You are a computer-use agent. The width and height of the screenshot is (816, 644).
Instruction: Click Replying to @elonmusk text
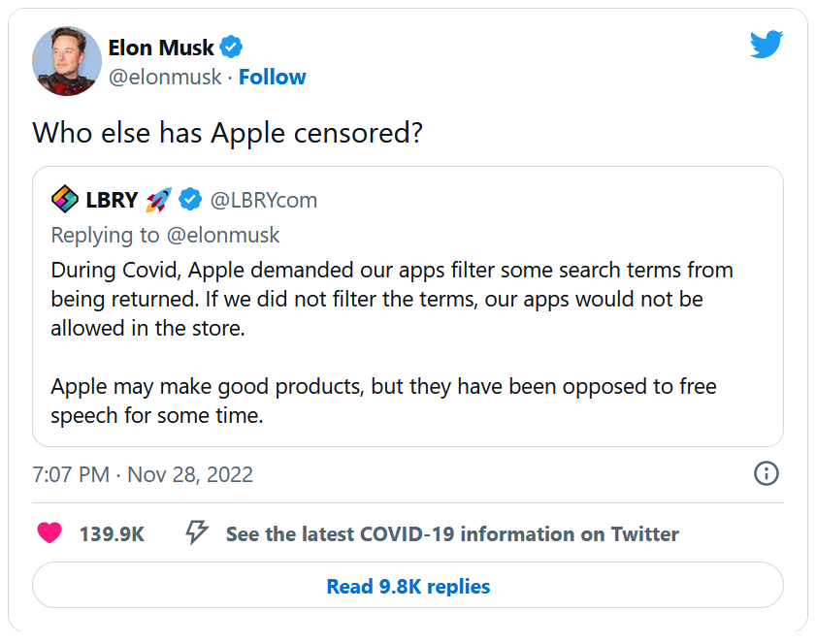165,235
